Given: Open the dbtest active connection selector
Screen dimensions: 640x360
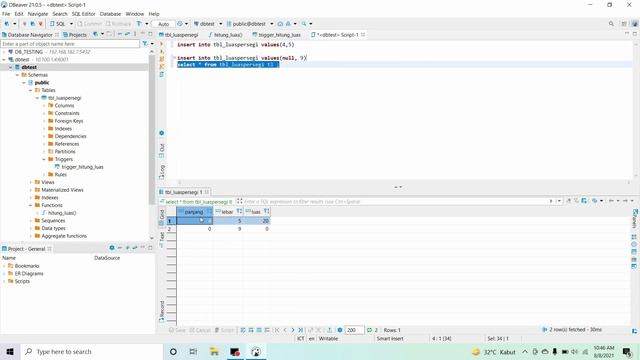Looking at the screenshot, I should [x=207, y=24].
